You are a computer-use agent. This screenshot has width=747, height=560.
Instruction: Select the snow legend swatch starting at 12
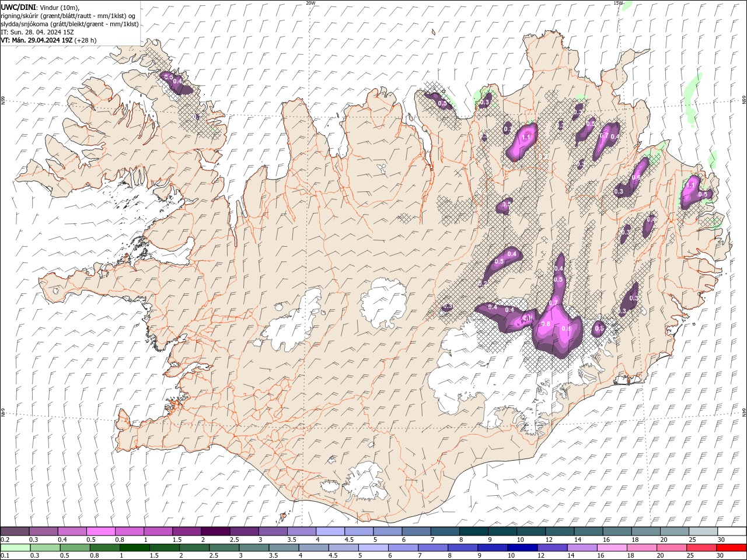click(560, 531)
